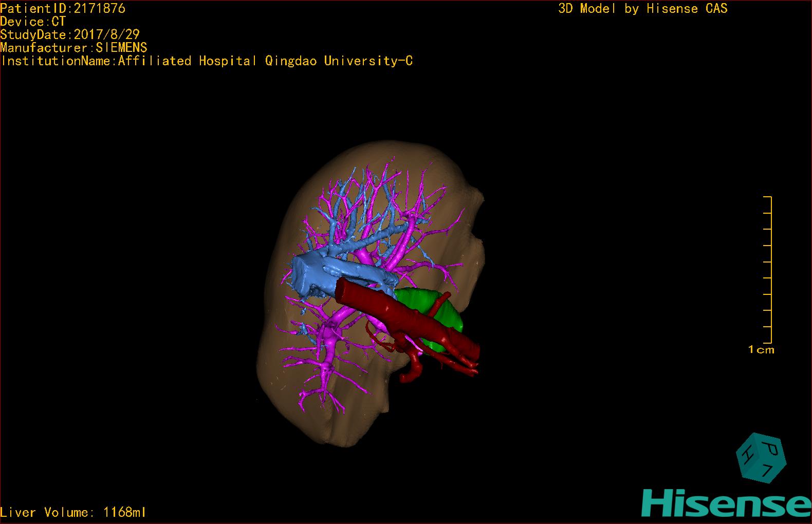Select the "PatientID:2171876" text
812x524 pixels.
pyautogui.click(x=63, y=8)
